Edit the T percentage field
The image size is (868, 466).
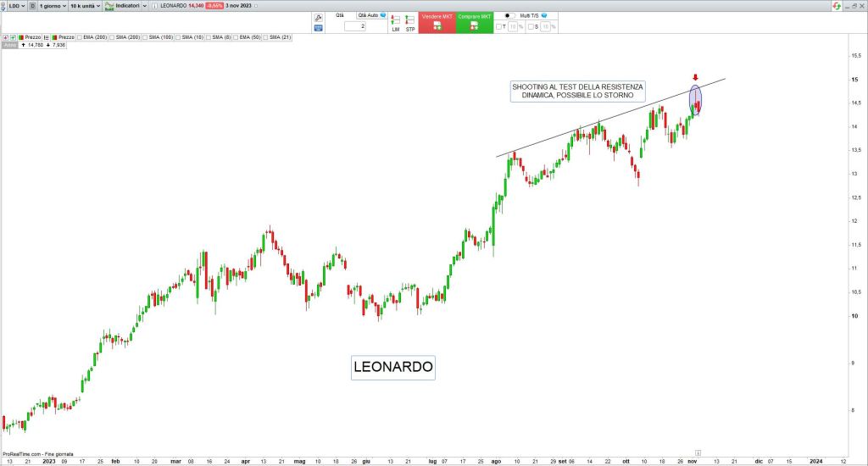[513, 26]
